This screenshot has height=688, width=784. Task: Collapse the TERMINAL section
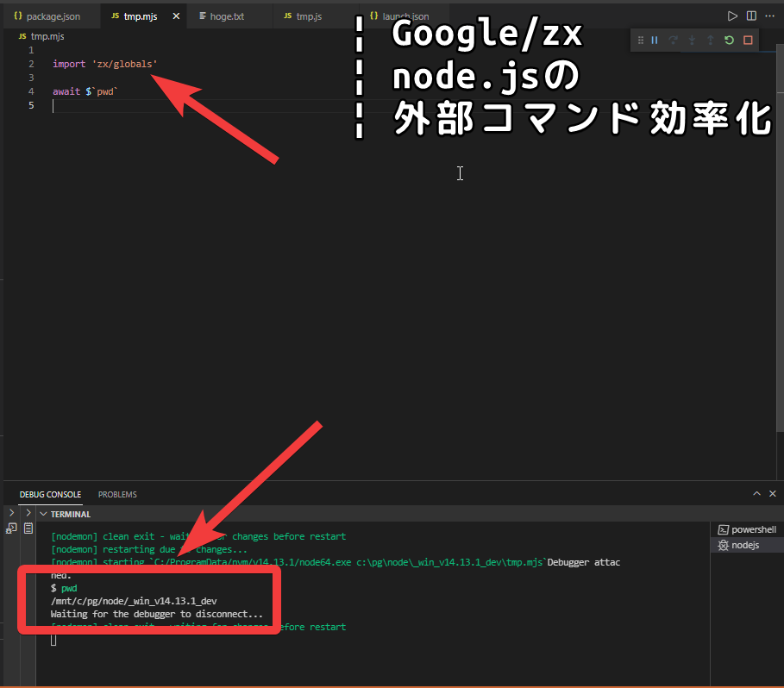[x=44, y=514]
